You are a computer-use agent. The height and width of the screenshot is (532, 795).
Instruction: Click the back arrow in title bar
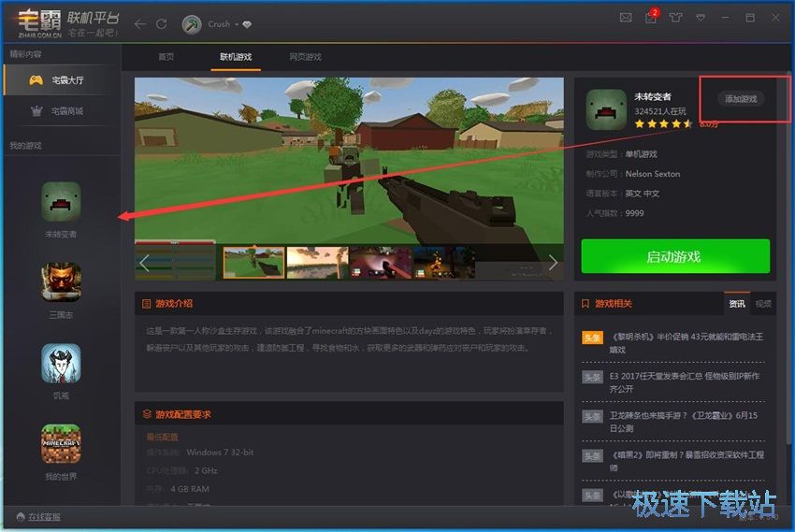click(140, 23)
